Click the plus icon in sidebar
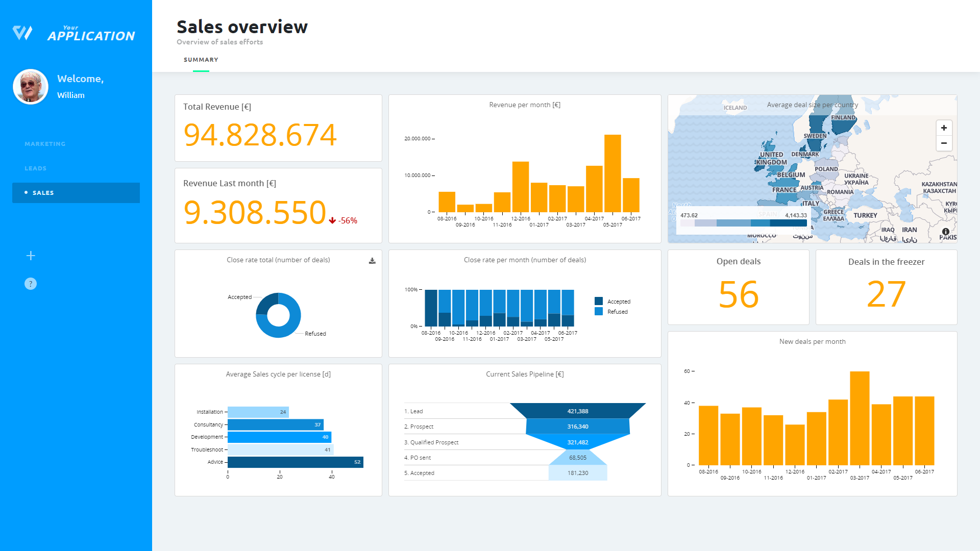The image size is (980, 551). point(31,256)
